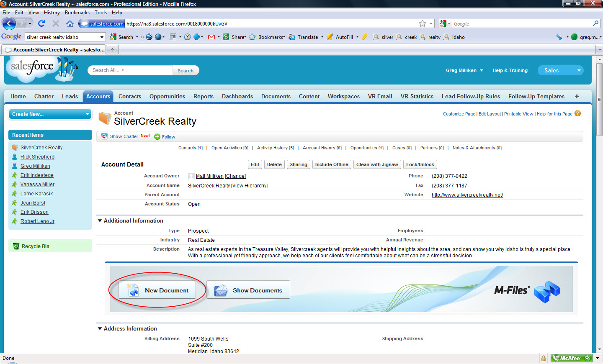Open a new browser tab with plus button
This screenshot has width=603, height=364.
point(112,49)
